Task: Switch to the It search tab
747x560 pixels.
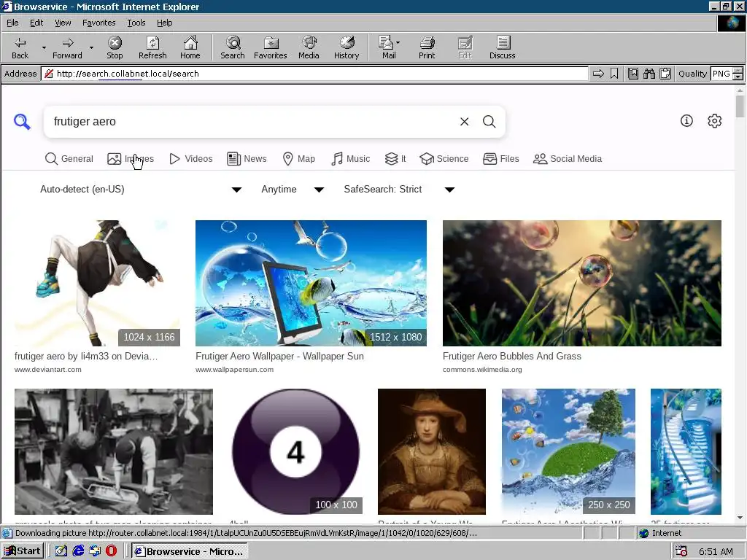Action: tap(395, 158)
